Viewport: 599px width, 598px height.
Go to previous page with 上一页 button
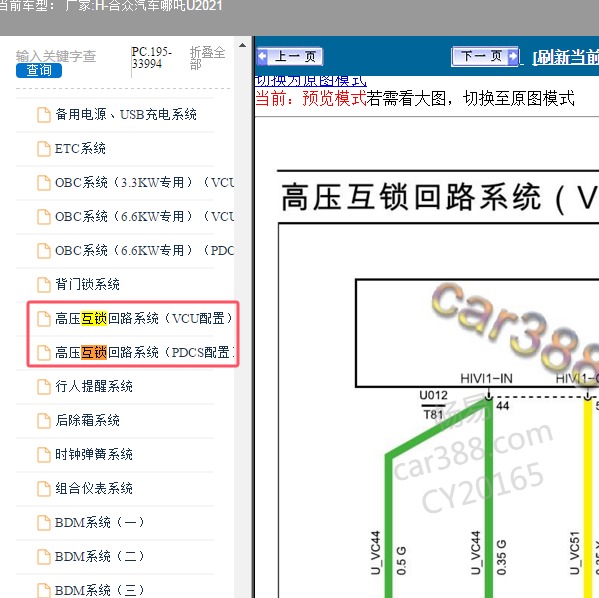pyautogui.click(x=290, y=57)
